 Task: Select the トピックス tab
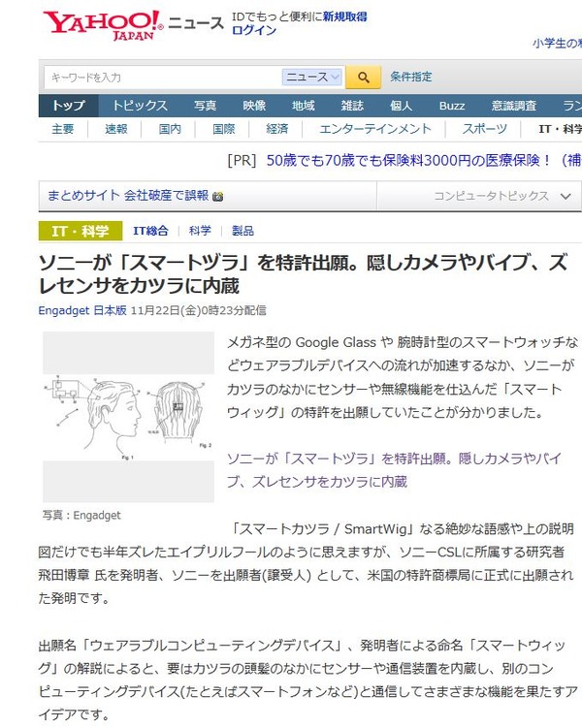pyautogui.click(x=140, y=106)
